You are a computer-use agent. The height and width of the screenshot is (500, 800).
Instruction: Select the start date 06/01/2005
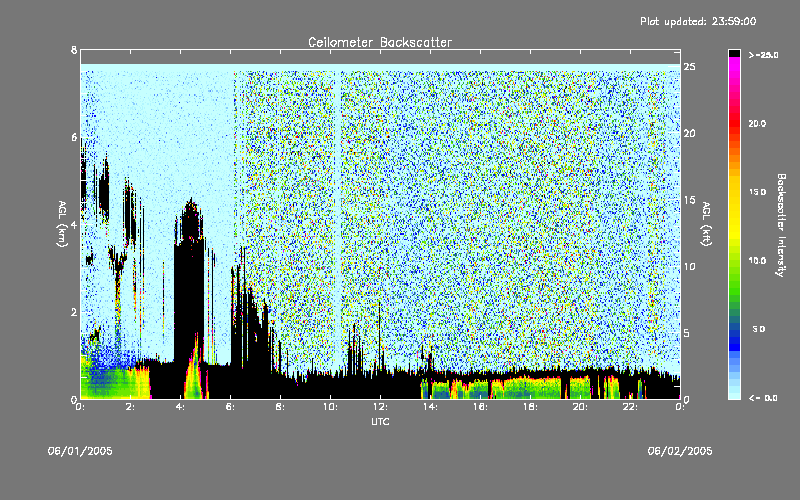(x=80, y=451)
